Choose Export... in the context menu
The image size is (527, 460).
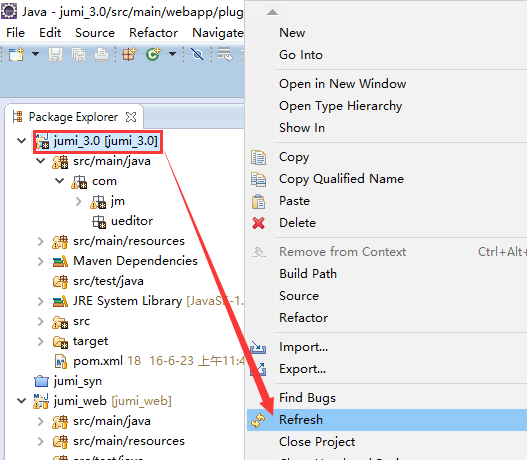coord(302,369)
